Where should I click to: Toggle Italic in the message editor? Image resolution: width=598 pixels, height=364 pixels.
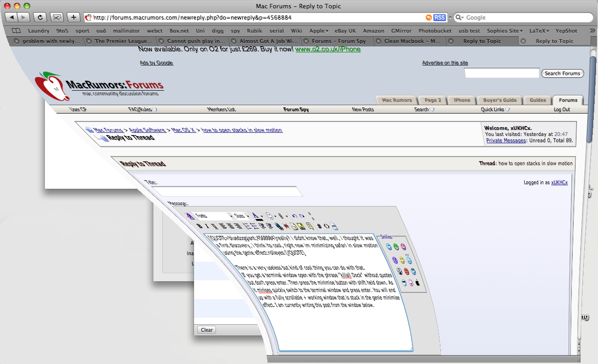[x=207, y=226]
